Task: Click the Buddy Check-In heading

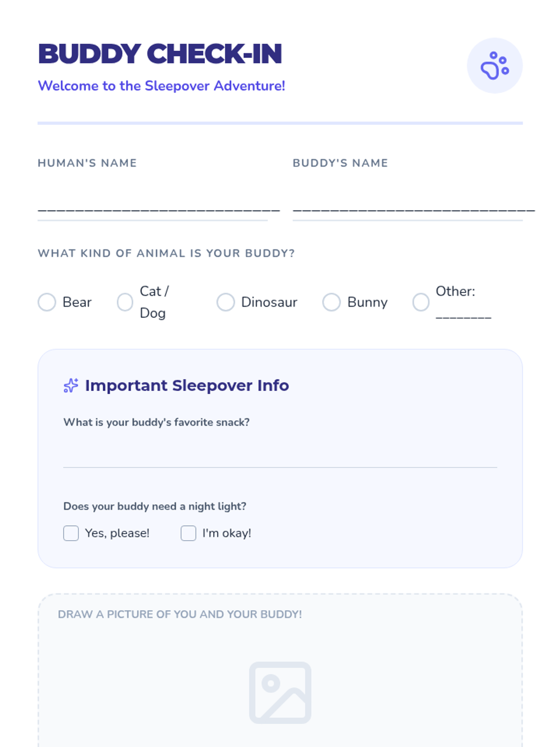Action: [x=160, y=54]
